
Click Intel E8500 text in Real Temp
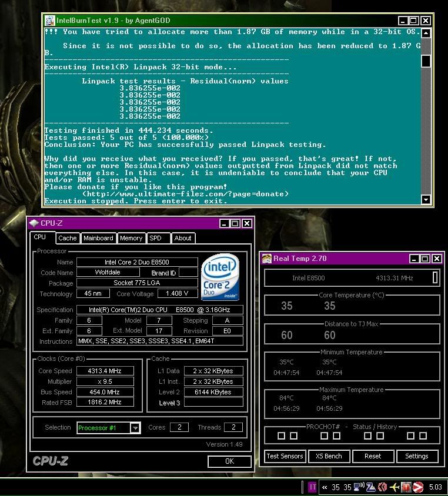[309, 278]
